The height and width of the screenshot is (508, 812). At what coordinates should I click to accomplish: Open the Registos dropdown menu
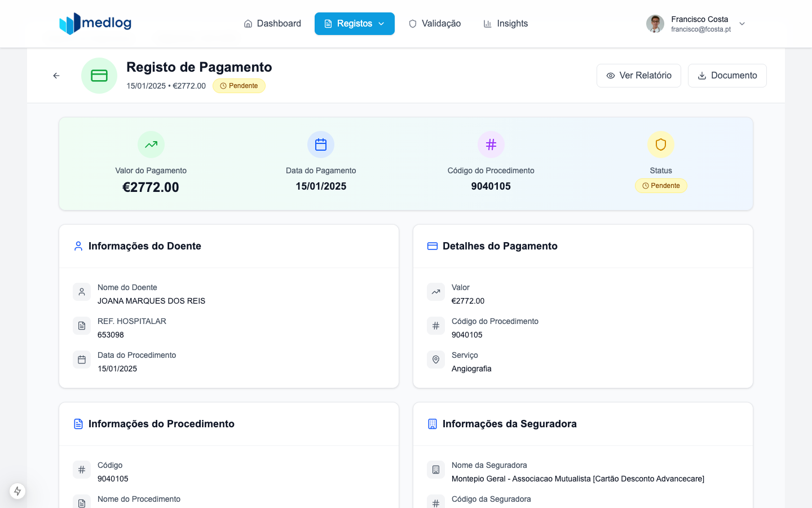point(355,24)
